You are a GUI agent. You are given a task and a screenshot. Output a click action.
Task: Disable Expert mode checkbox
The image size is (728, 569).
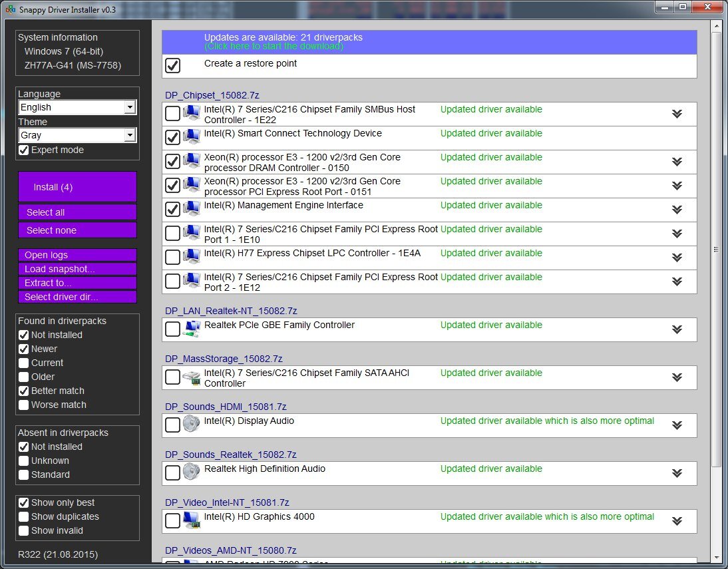(x=24, y=150)
